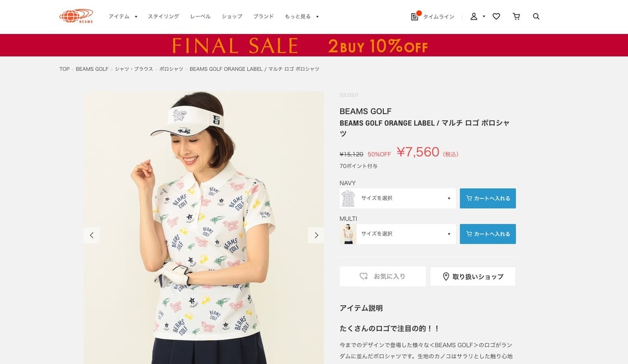This screenshot has width=628, height=364.
Task: Add NAVY color to cart
Action: [x=488, y=198]
